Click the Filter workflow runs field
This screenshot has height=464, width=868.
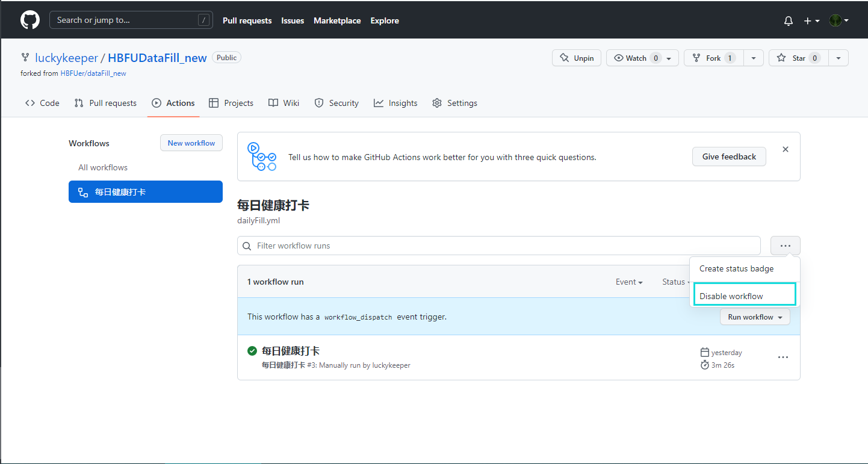499,246
